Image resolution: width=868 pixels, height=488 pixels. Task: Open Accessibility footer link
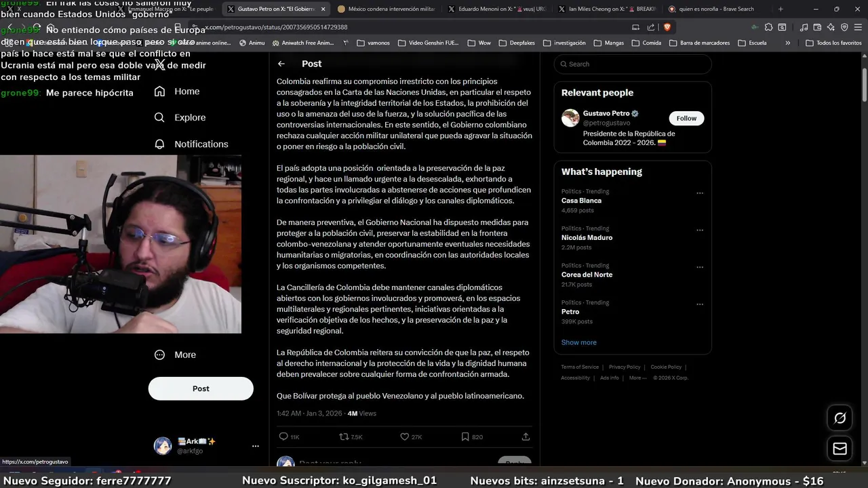575,378
